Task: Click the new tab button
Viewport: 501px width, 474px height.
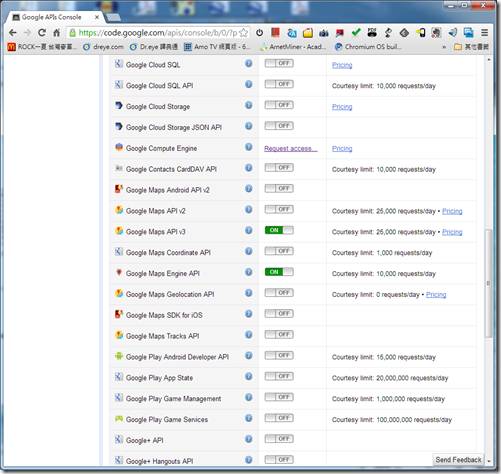Action: pyautogui.click(x=114, y=17)
